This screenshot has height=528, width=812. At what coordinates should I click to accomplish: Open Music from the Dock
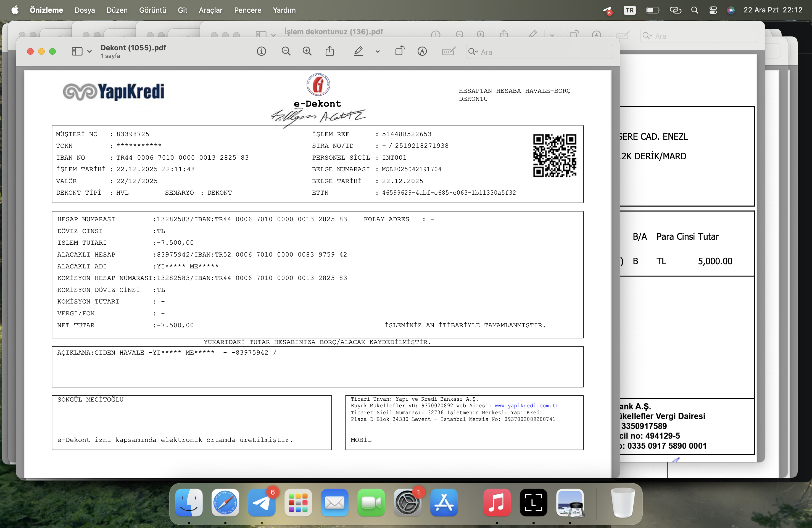(497, 502)
